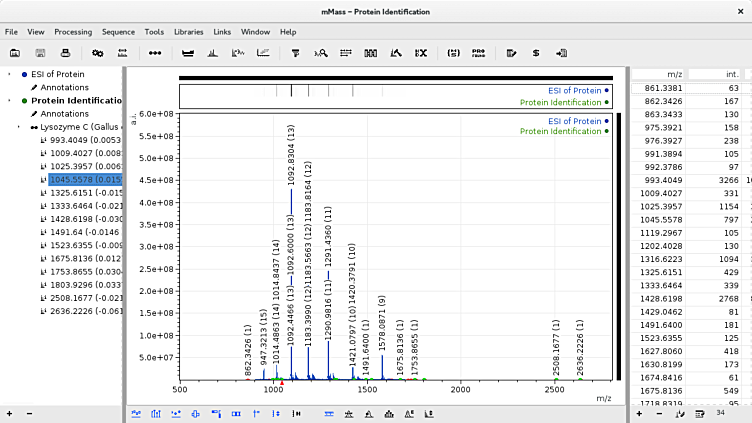Click the spectrum overview navigation bar
752x423 pixels.
pyautogui.click(x=396, y=95)
